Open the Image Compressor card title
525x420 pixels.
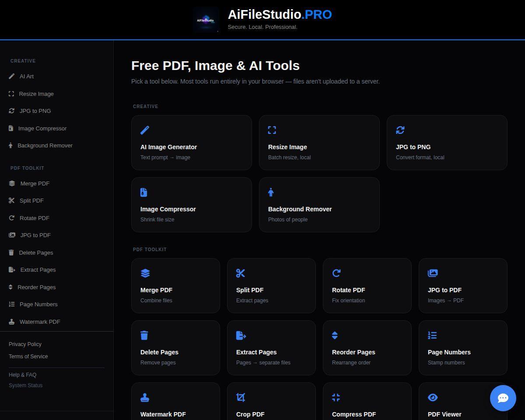click(168, 209)
